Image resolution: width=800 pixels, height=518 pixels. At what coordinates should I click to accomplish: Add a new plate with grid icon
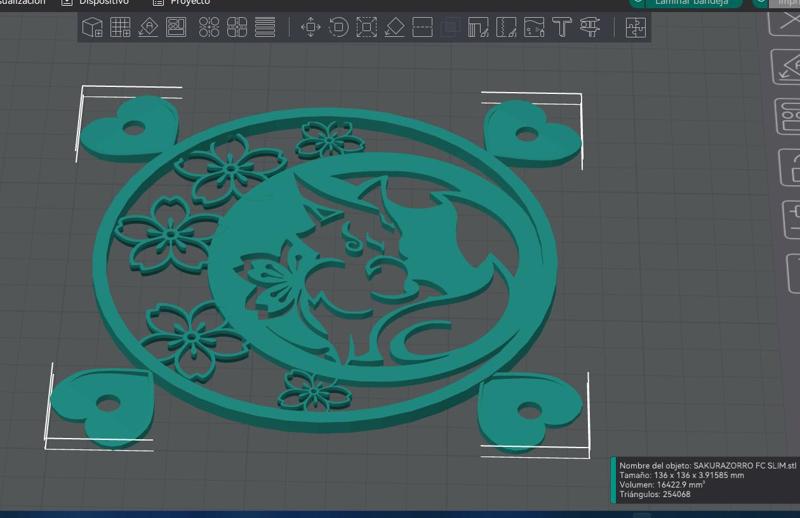(120, 28)
